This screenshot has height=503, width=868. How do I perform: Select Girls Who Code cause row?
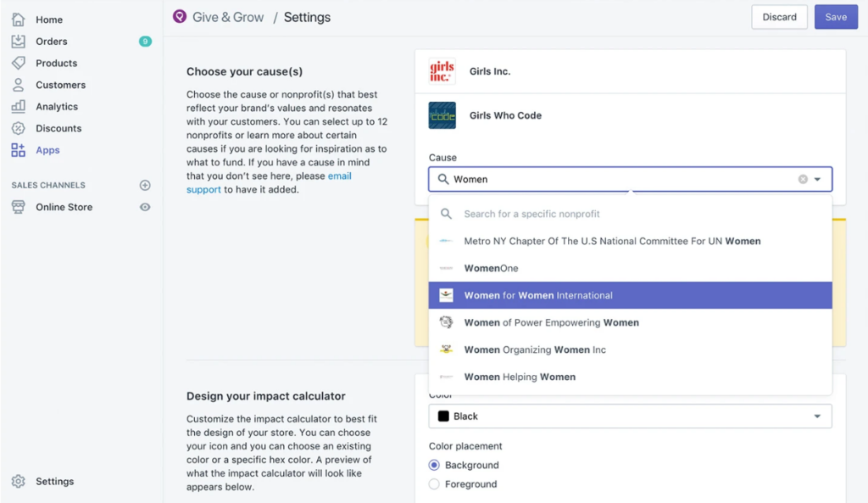tap(630, 115)
